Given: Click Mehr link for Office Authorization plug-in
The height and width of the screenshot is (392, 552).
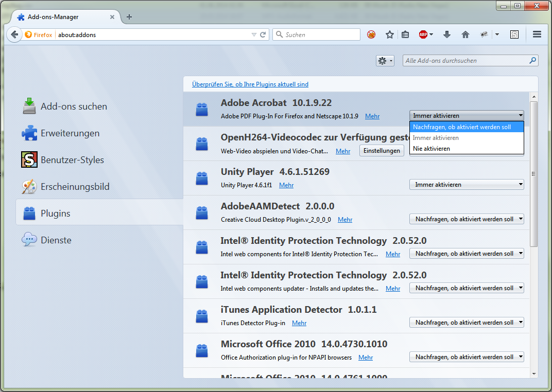Looking at the screenshot, I should 366,357.
